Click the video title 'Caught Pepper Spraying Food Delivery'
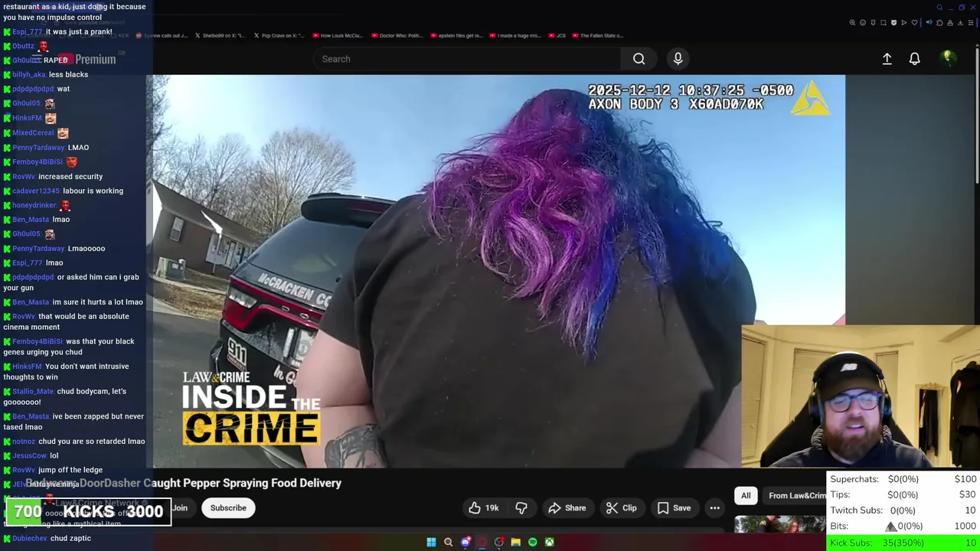This screenshot has height=551, width=980. tap(243, 483)
